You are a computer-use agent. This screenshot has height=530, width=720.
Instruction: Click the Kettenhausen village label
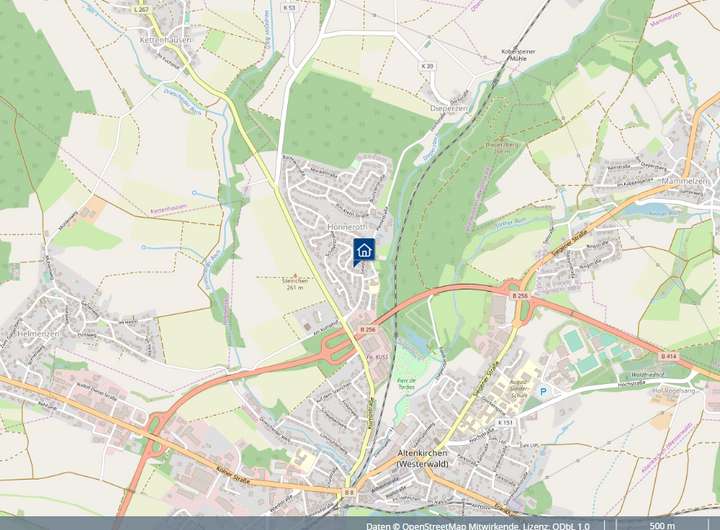click(165, 40)
